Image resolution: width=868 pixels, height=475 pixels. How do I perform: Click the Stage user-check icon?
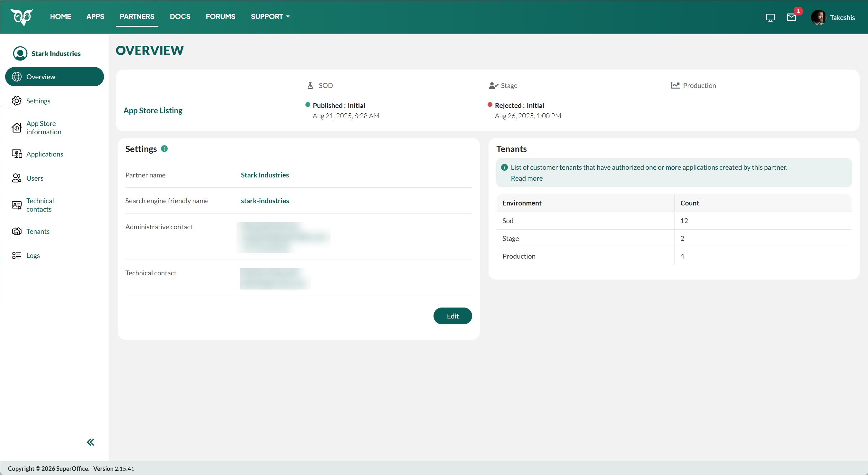493,86
